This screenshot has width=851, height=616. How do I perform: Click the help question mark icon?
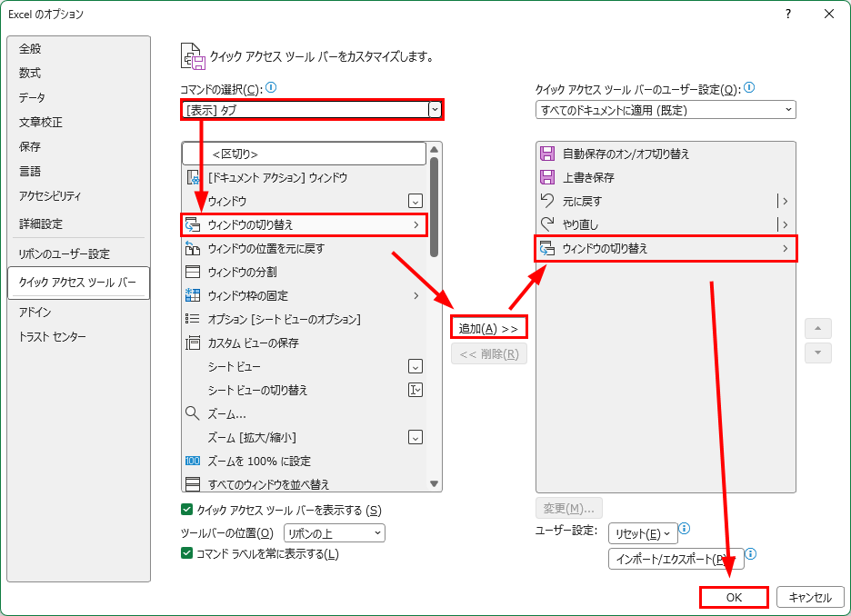coord(788,15)
